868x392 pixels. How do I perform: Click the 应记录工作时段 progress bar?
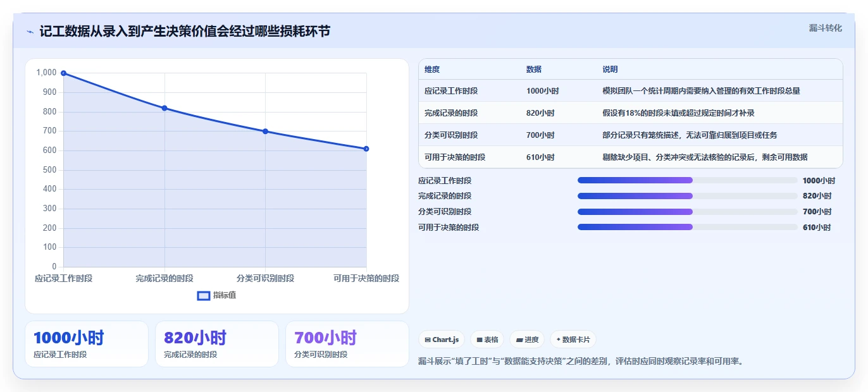[687, 180]
